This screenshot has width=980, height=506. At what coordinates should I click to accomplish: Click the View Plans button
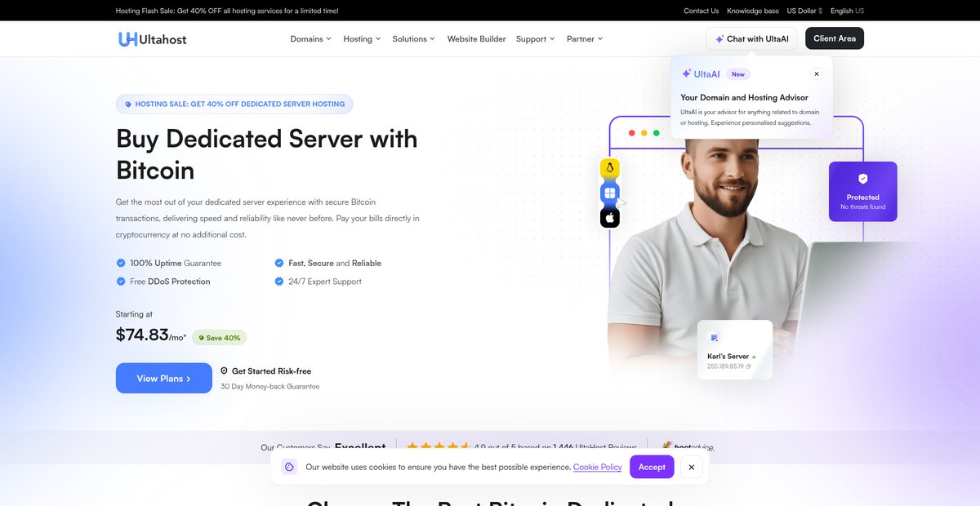pos(164,379)
